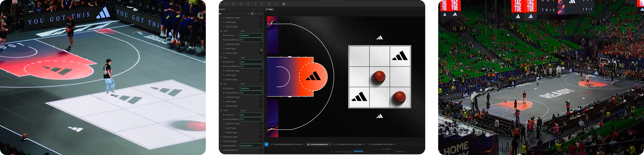Close the TictactoeWinnerTwoLoopTimeline tab
This screenshot has width=644, height=155.
[364, 144]
